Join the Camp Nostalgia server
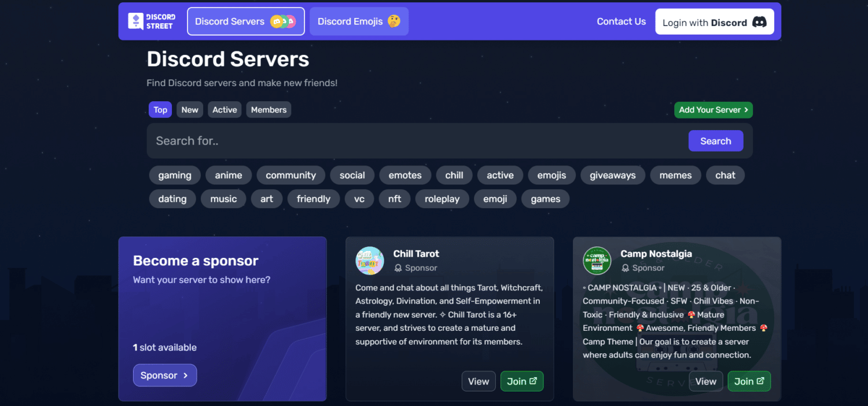Image resolution: width=868 pixels, height=406 pixels. click(749, 381)
